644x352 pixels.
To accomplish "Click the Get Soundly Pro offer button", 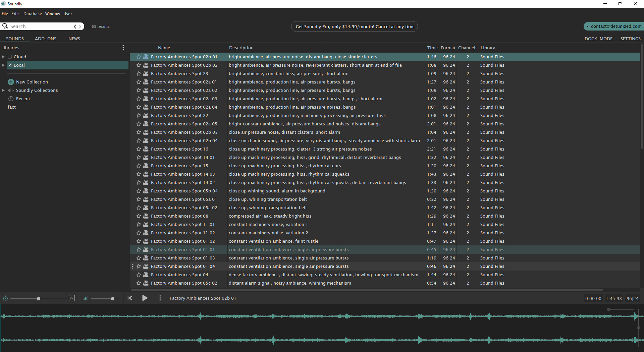I will pos(355,27).
